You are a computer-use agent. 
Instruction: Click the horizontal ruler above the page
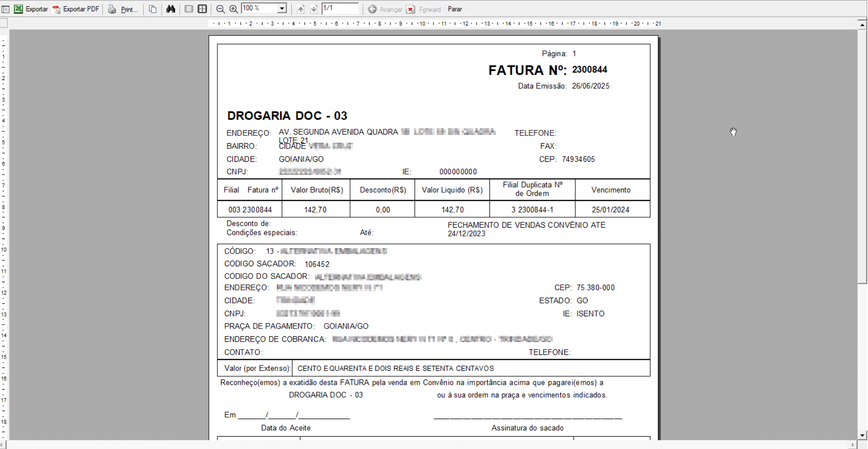[x=435, y=24]
